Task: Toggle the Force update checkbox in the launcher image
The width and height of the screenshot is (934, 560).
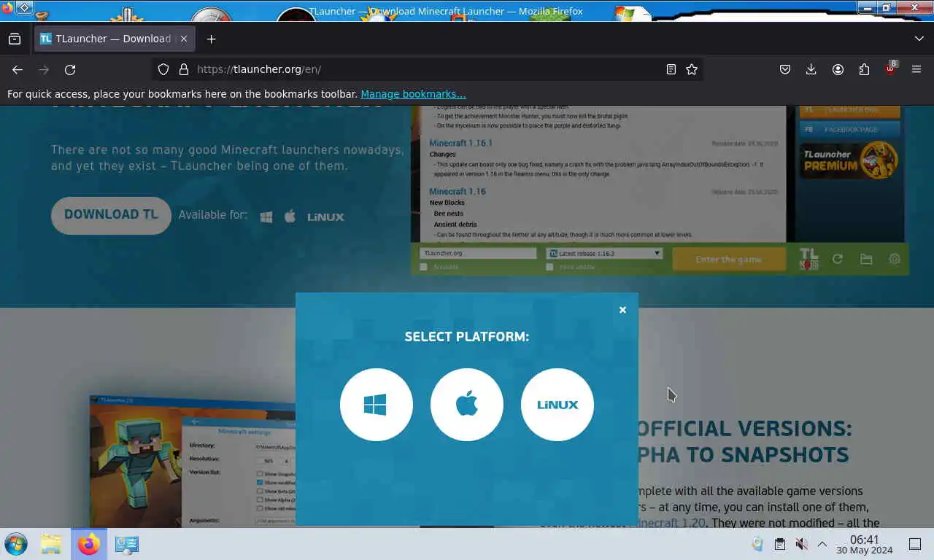Action: (x=549, y=267)
